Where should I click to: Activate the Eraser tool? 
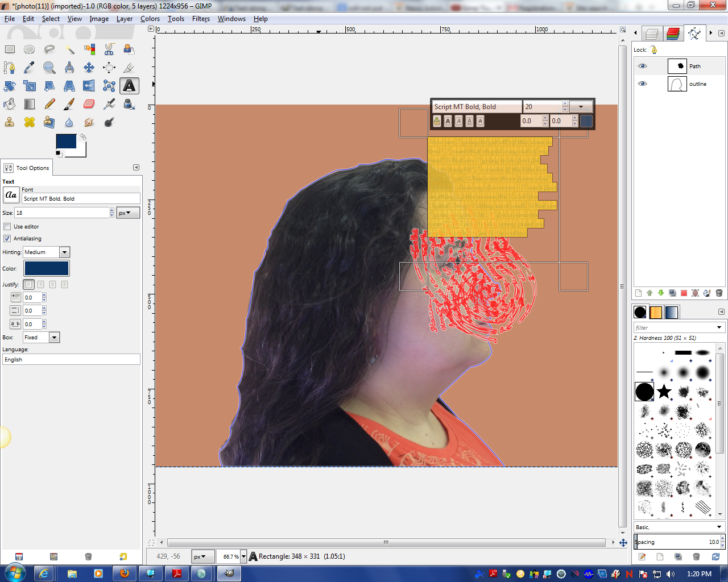pos(89,104)
